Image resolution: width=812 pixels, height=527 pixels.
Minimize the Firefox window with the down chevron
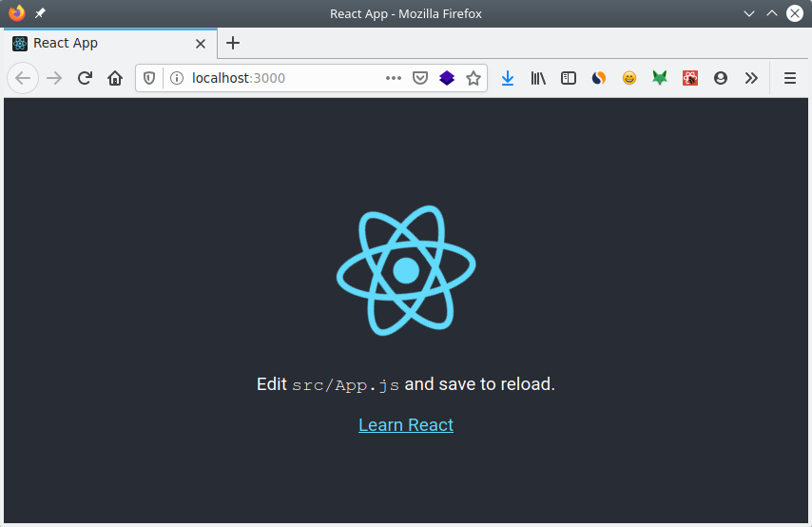[x=749, y=13]
